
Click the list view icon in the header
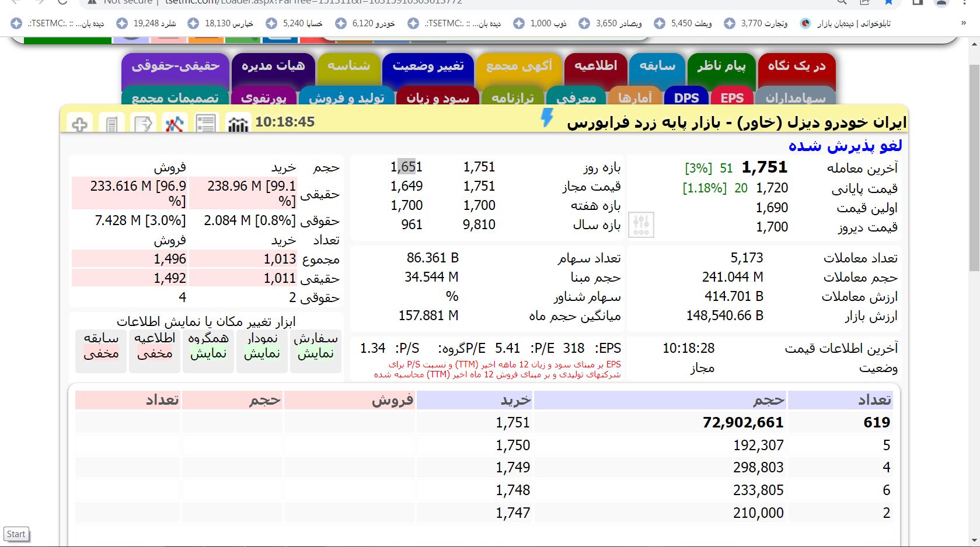[205, 124]
